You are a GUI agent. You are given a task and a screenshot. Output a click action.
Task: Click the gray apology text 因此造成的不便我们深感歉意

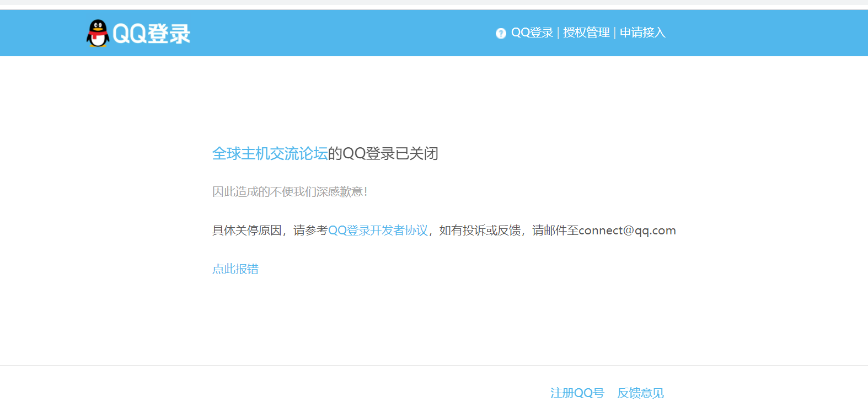(290, 192)
